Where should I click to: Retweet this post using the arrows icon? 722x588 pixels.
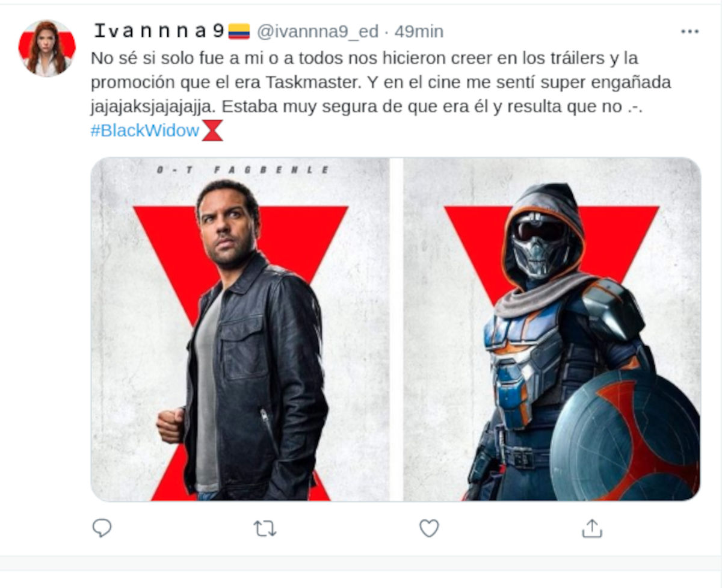point(265,528)
